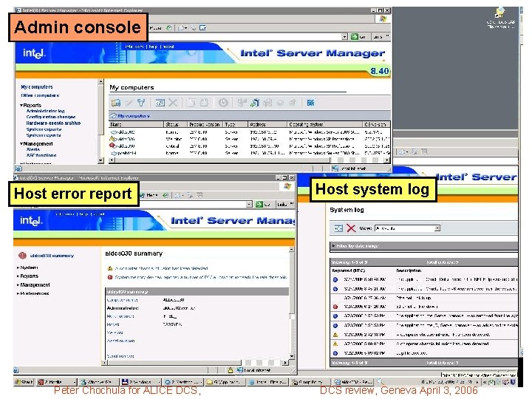Click host error report horizontal scroll-right arrow
This screenshot has width=532, height=399.
point(286,363)
